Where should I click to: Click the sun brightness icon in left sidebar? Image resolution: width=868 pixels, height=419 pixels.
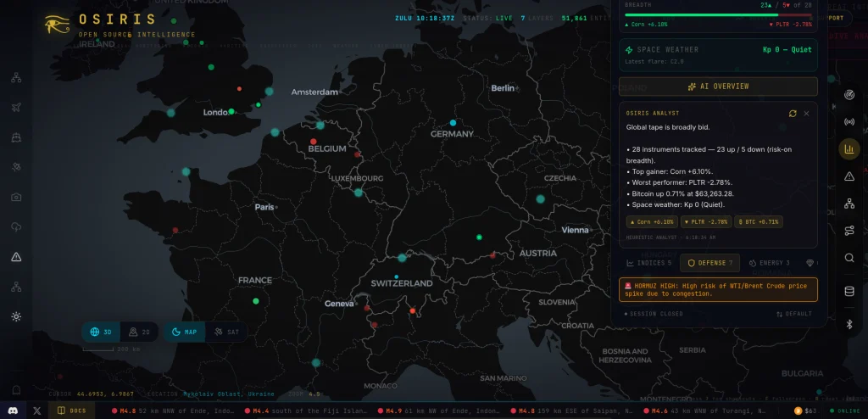16,316
